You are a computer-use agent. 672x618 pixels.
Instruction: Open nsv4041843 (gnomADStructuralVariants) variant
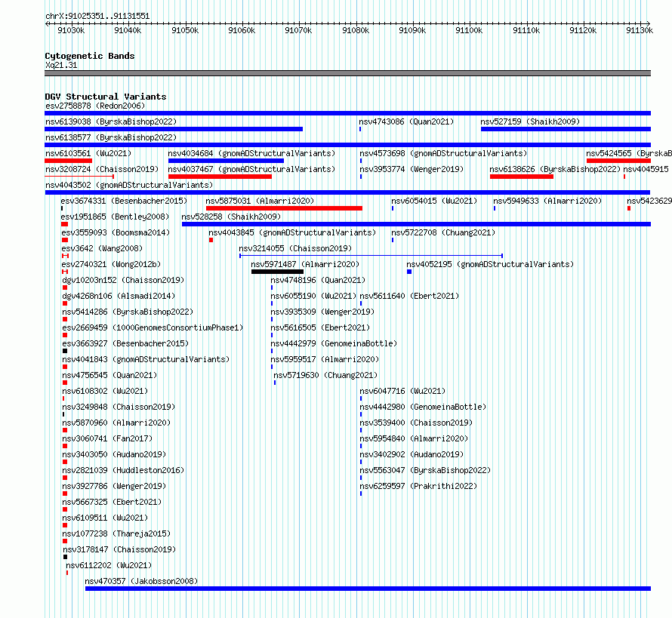click(x=146, y=359)
